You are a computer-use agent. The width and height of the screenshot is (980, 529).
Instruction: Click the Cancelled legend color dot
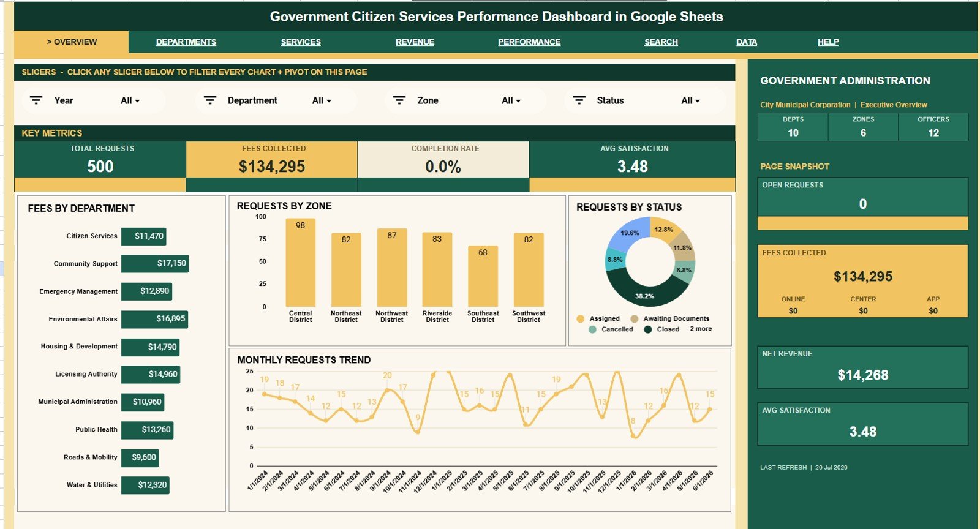[x=592, y=329]
